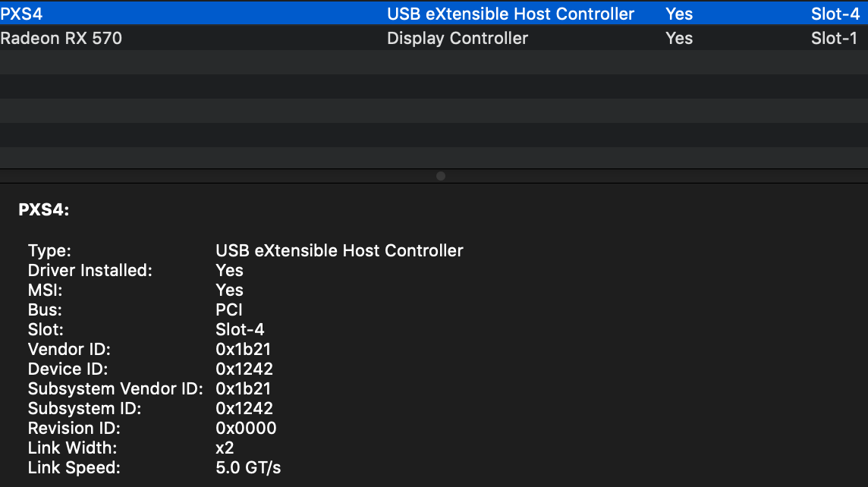Click the bold PXS4: details heading
The image size is (868, 487).
(44, 211)
